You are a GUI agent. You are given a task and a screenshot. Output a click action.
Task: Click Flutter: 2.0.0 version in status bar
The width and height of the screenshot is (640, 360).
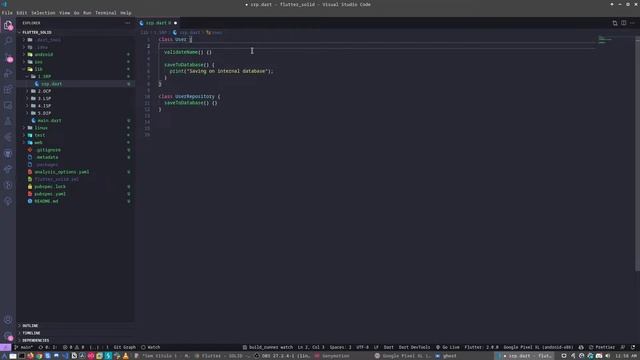[x=481, y=347]
